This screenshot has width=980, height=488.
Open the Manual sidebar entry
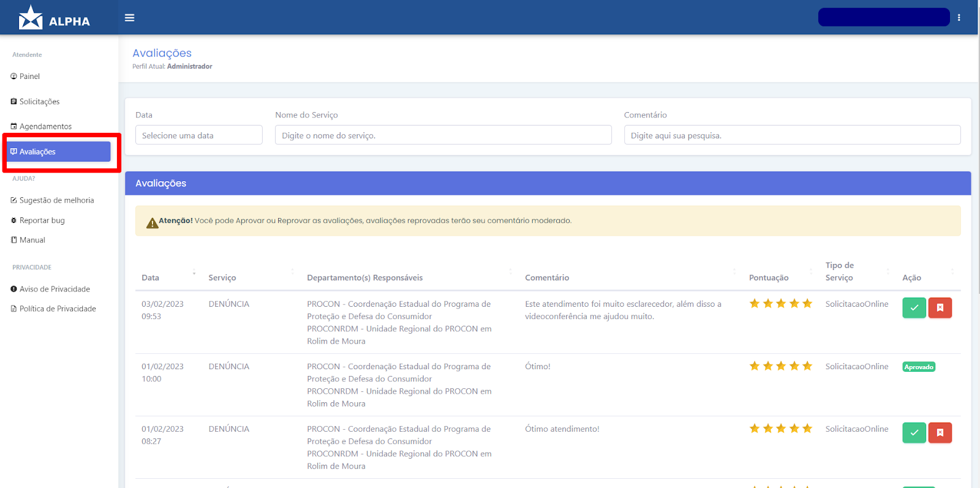pyautogui.click(x=28, y=240)
